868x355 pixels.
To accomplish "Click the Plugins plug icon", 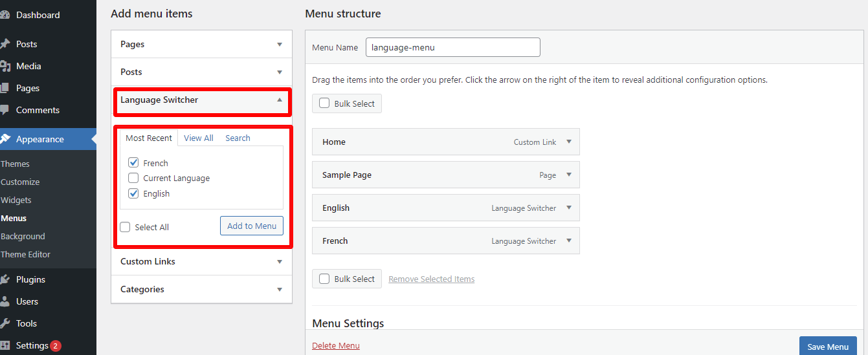I will pyautogui.click(x=5, y=279).
